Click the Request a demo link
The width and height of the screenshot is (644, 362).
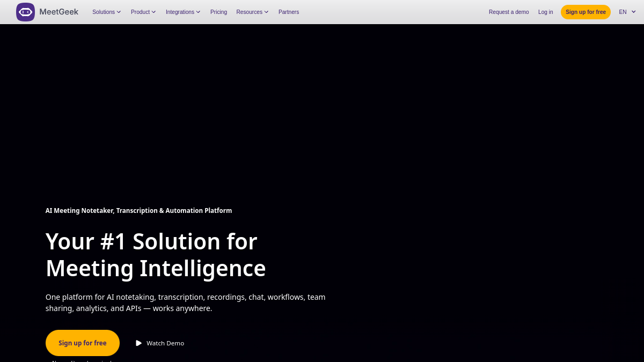click(x=509, y=12)
